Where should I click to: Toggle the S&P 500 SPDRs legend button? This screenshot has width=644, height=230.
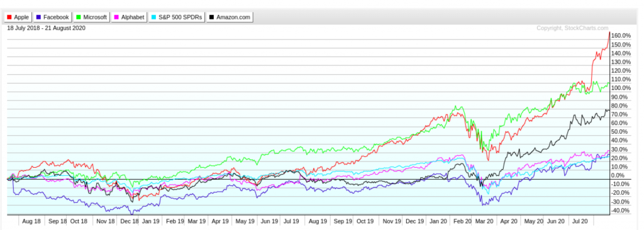177,17
